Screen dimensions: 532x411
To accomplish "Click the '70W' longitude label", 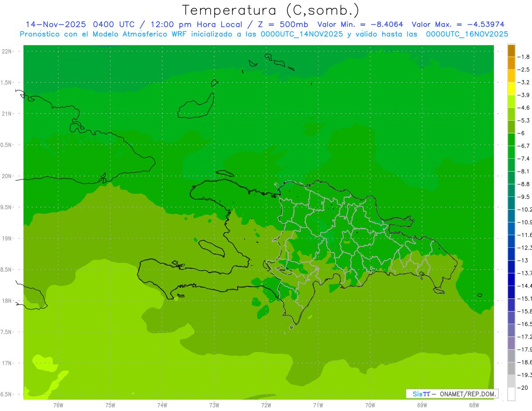I will tap(370, 405).
